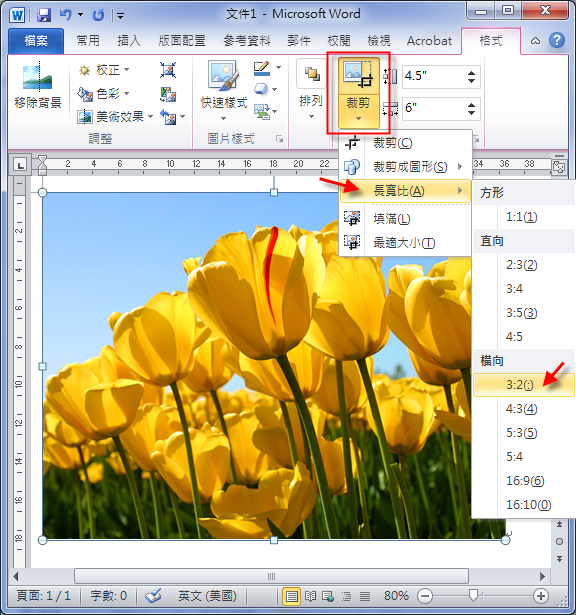Click the height 4.5" spinner arrows
Screen dimensions: 576x615
click(x=472, y=76)
